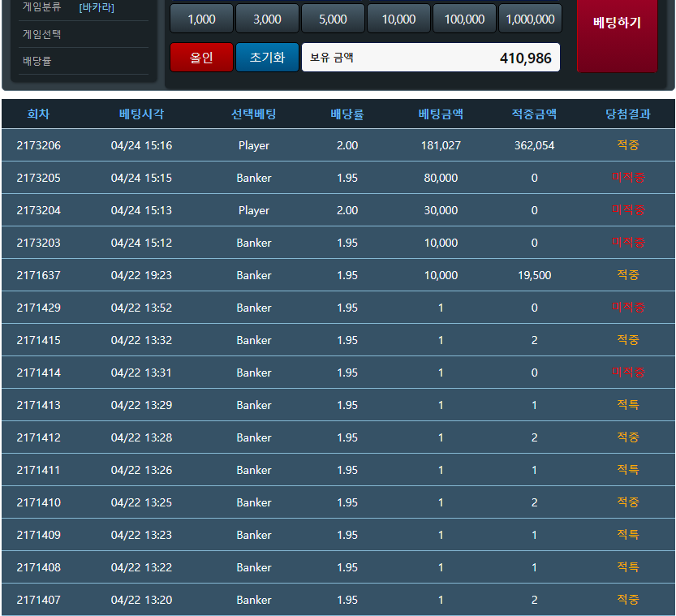Click 적중 result in round 2173206 row
Image resolution: width=676 pixels, height=616 pixels.
coord(628,144)
